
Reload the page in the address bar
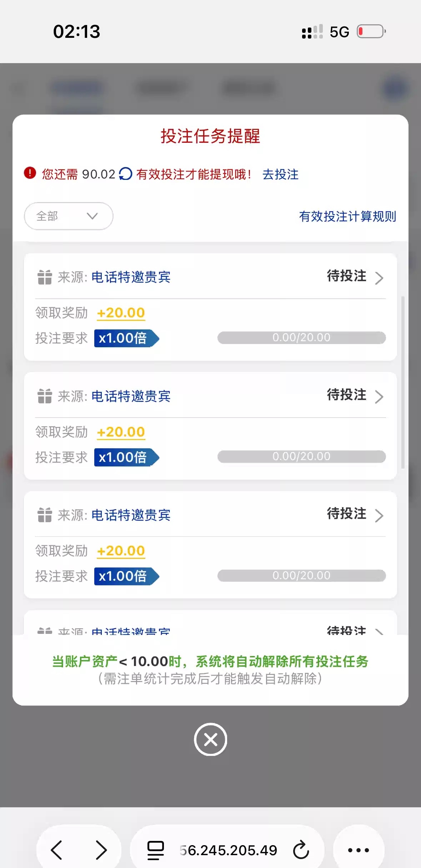click(301, 850)
